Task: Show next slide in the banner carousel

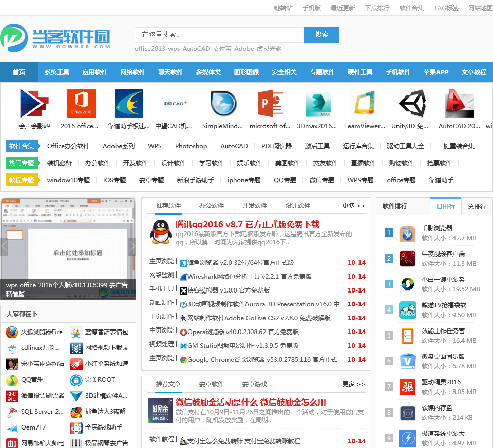Action: (132, 247)
